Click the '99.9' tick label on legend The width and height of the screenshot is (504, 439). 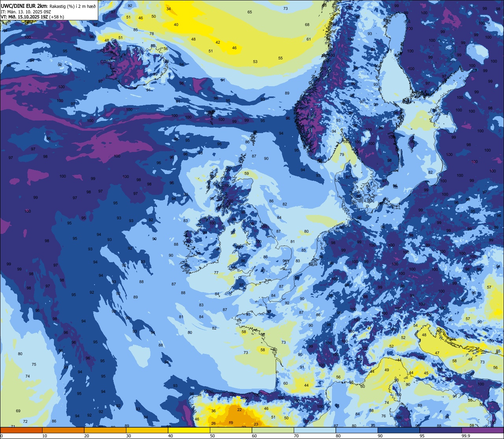(466, 436)
